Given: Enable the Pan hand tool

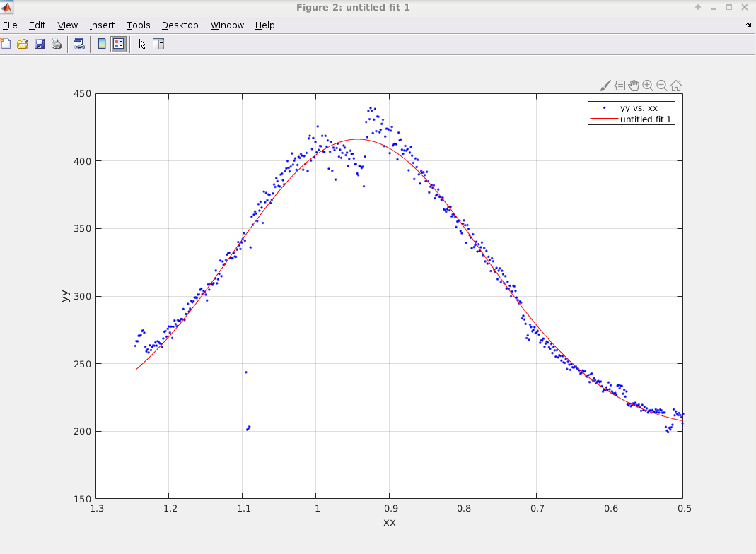Looking at the screenshot, I should 634,86.
